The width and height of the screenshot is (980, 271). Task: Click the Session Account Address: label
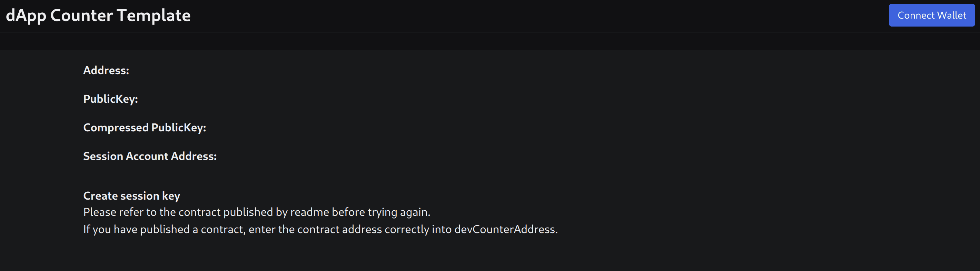coord(150,156)
